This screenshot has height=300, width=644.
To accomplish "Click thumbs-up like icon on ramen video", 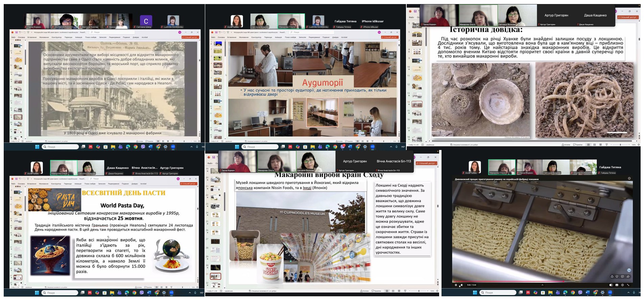I will (612, 276).
